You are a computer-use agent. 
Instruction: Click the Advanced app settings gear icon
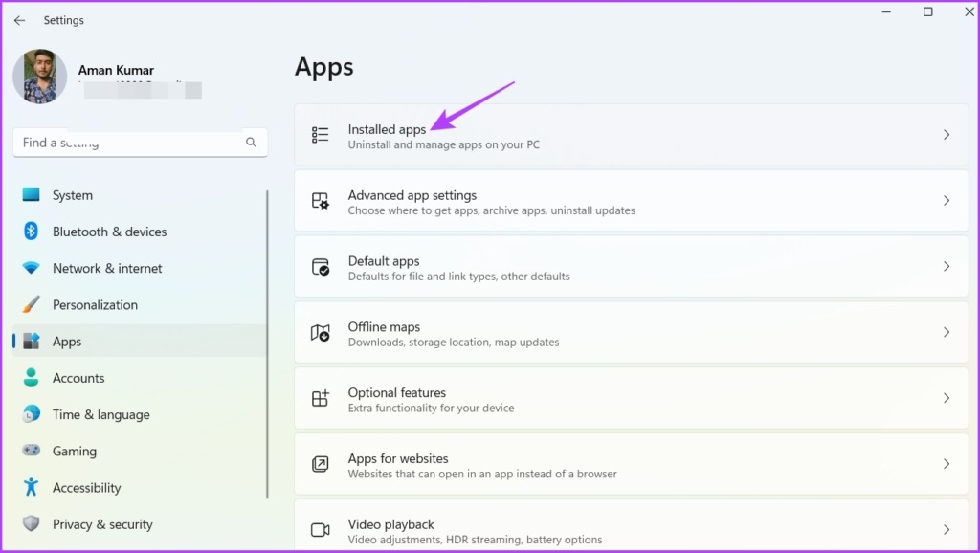[319, 201]
